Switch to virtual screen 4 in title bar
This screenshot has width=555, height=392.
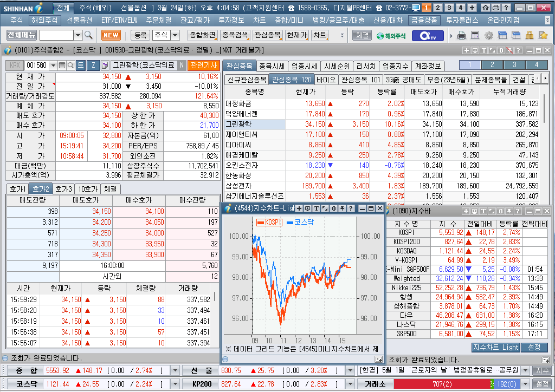(461, 8)
